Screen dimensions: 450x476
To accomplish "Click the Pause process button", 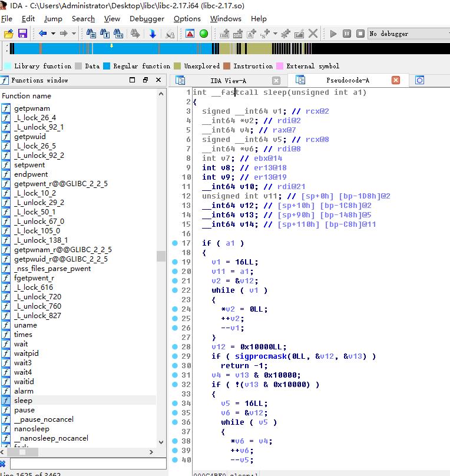I will 347,34.
